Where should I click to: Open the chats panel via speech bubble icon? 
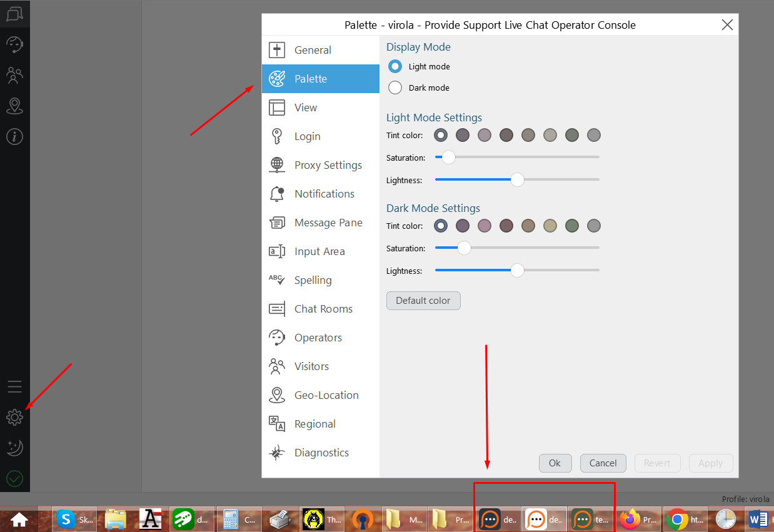14,13
